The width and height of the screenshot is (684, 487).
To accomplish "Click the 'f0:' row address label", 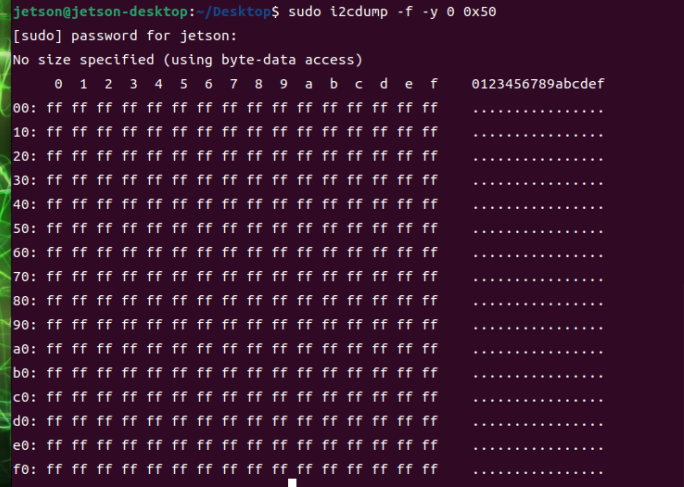I will [x=25, y=470].
